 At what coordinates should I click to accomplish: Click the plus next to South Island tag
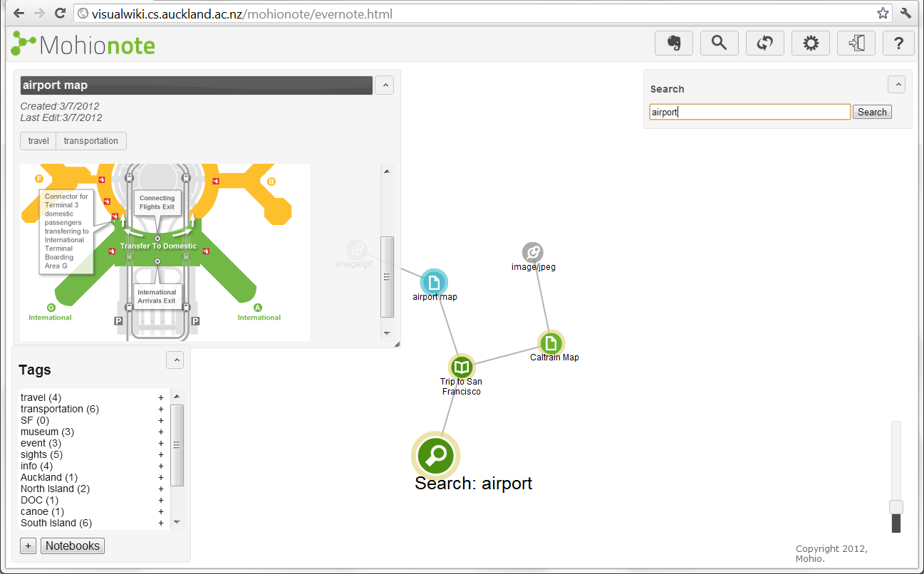161,523
